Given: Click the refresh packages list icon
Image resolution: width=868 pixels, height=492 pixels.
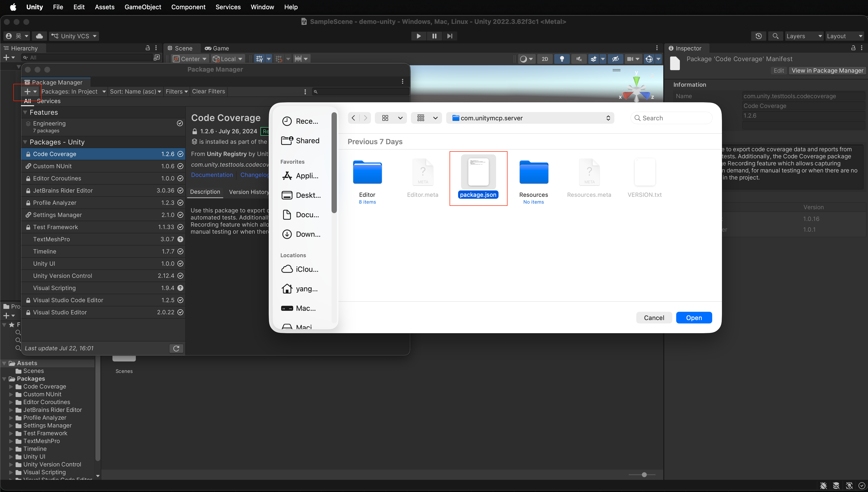Looking at the screenshot, I should (176, 348).
